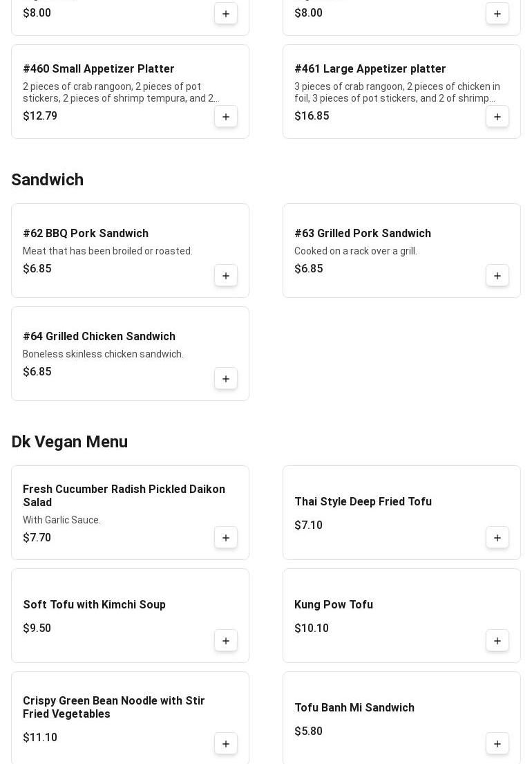Click the Tofu Banh Mi Sandwich title
This screenshot has width=532, height=764.
[354, 708]
